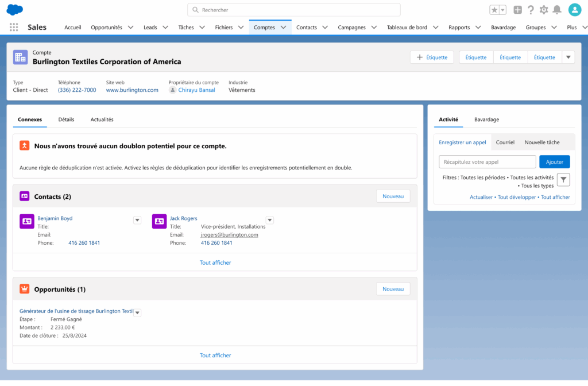Open Benjamin Boyd row actions dropdown

click(137, 220)
